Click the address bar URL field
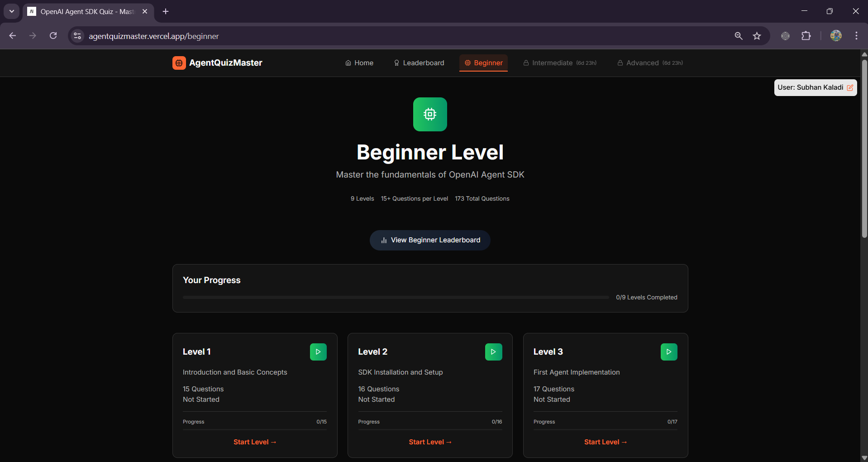 (407, 36)
